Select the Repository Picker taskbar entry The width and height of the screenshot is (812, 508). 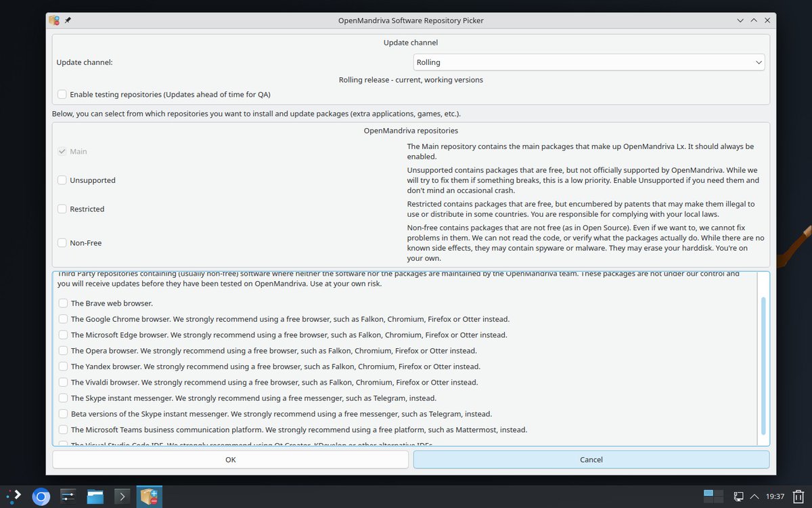(149, 497)
